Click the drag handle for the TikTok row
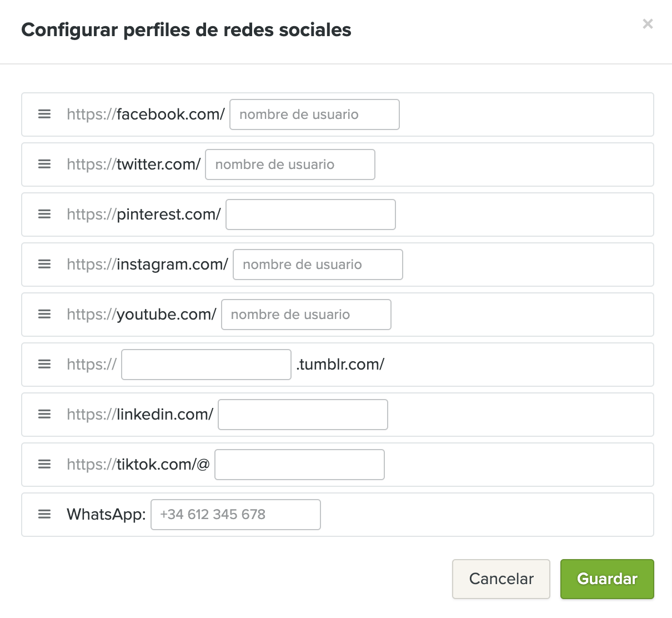Viewport: 672px width, 618px height. click(x=44, y=465)
